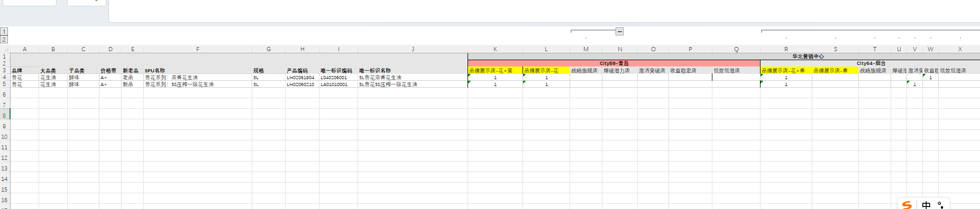The width and height of the screenshot is (980, 209).
Task: Select cell 5L鲁花5S压榨一级花生油
Action: coord(413,84)
